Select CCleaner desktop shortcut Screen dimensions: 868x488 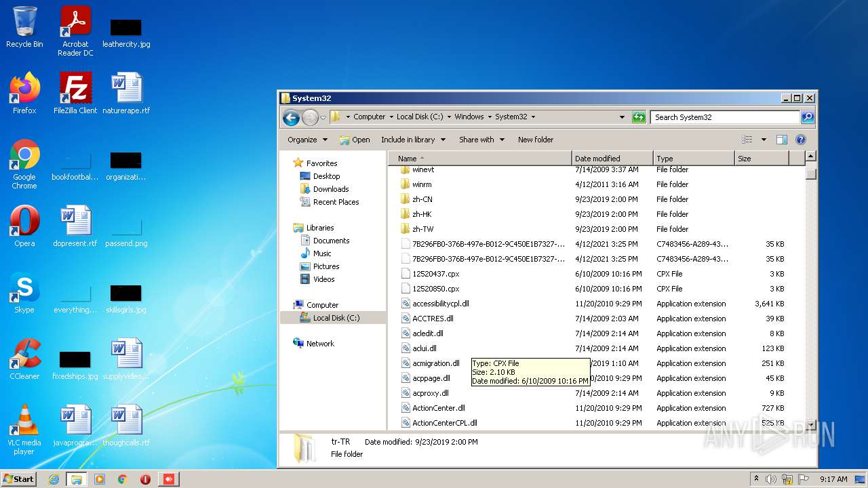tap(24, 359)
